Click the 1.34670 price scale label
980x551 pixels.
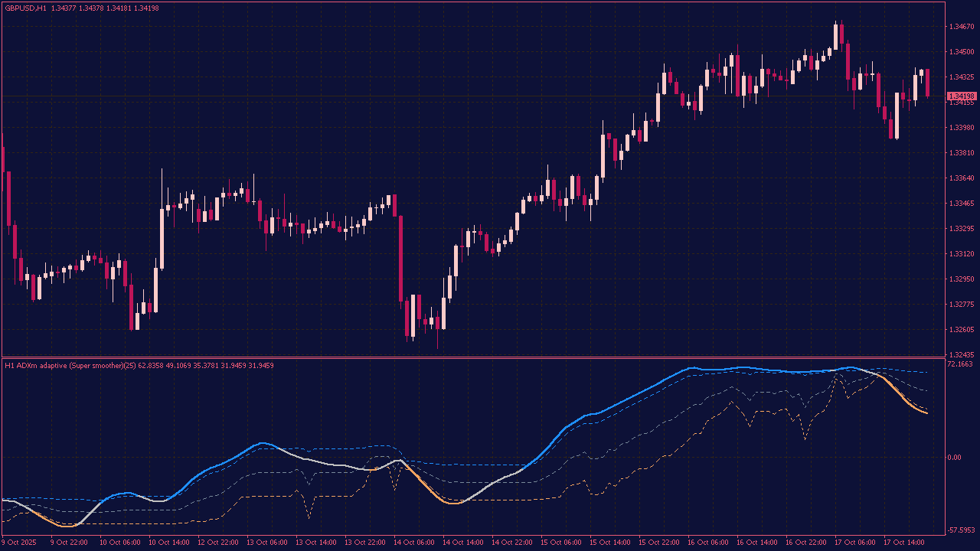click(x=961, y=27)
